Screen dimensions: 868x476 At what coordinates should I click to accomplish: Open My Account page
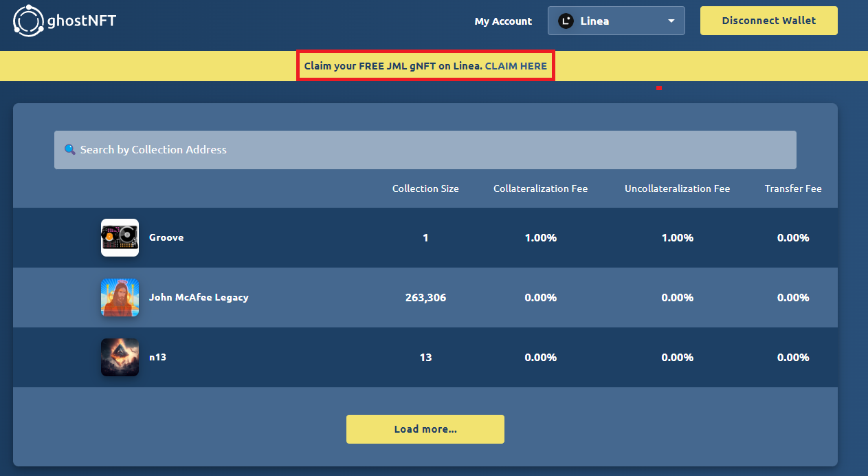point(503,21)
